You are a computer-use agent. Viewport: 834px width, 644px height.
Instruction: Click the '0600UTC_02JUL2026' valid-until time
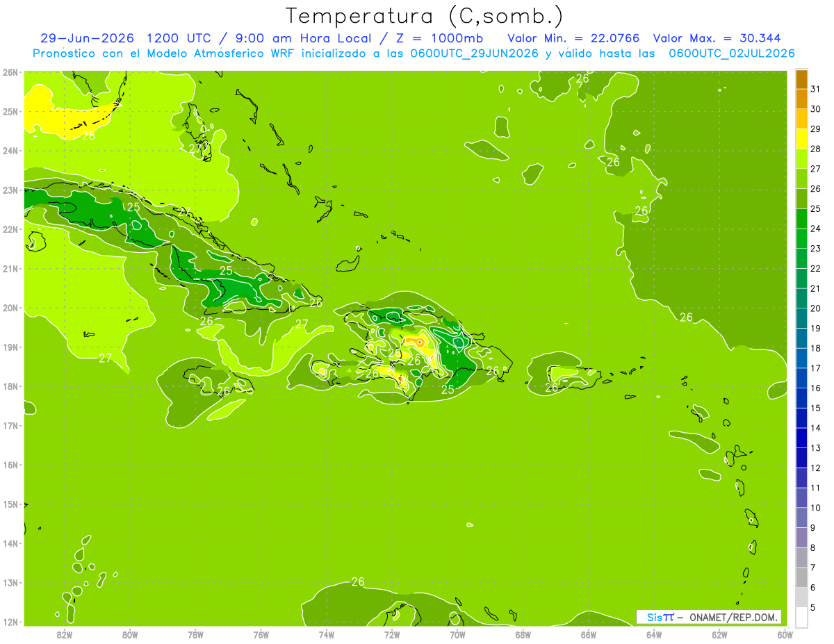[x=732, y=53]
